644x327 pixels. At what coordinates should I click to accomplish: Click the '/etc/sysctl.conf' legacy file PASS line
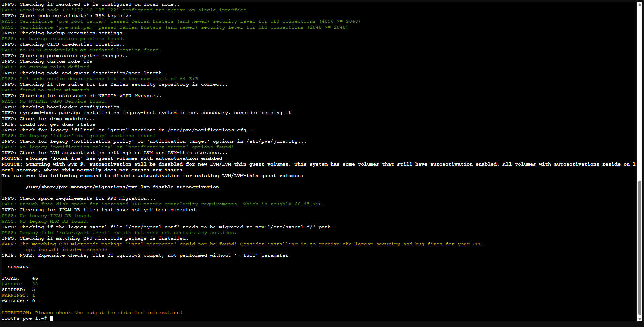pos(119,233)
